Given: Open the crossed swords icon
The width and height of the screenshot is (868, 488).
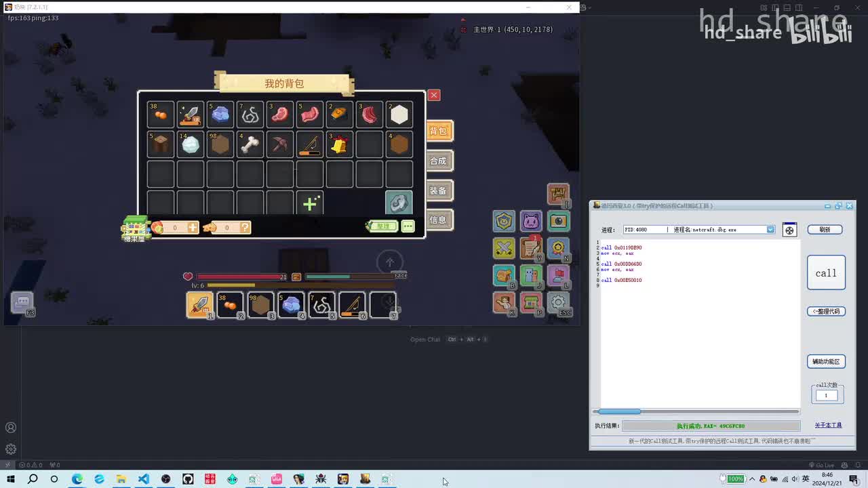Looking at the screenshot, I should coord(504,248).
